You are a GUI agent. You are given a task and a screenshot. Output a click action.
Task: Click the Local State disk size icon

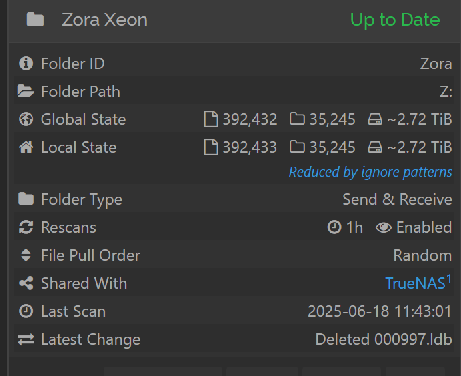[375, 147]
